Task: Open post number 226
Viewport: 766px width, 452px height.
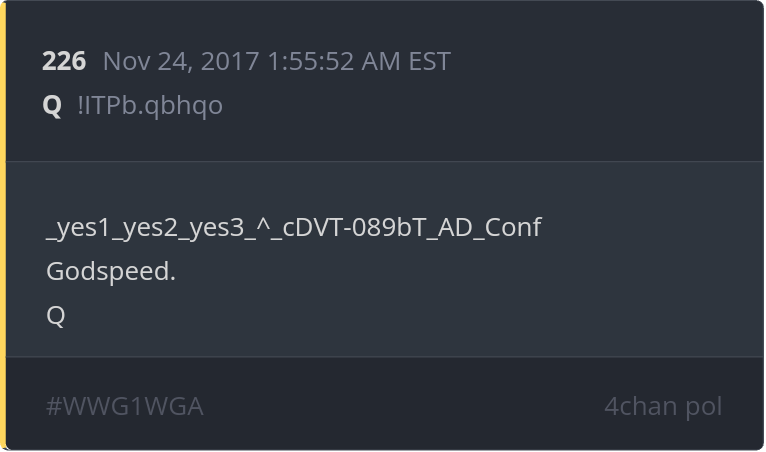Action: coord(64,62)
